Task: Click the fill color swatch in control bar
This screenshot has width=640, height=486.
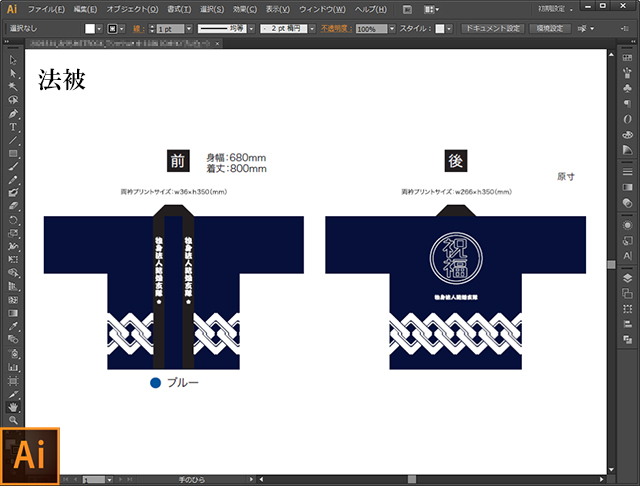Action: pyautogui.click(x=89, y=30)
